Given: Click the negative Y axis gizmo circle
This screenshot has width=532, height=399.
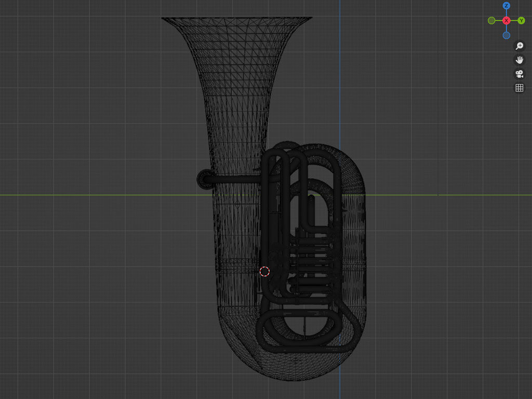Looking at the screenshot, I should (491, 21).
